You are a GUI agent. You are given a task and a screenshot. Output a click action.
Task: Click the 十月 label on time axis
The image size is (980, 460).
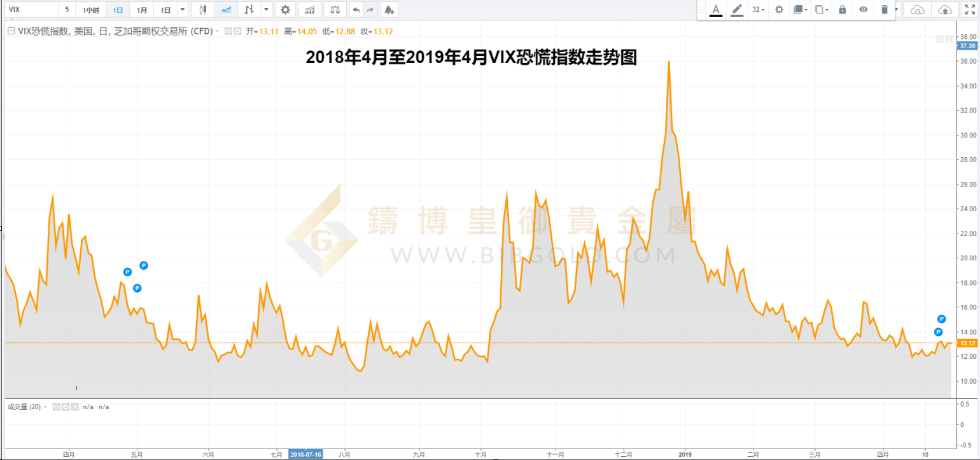481,454
